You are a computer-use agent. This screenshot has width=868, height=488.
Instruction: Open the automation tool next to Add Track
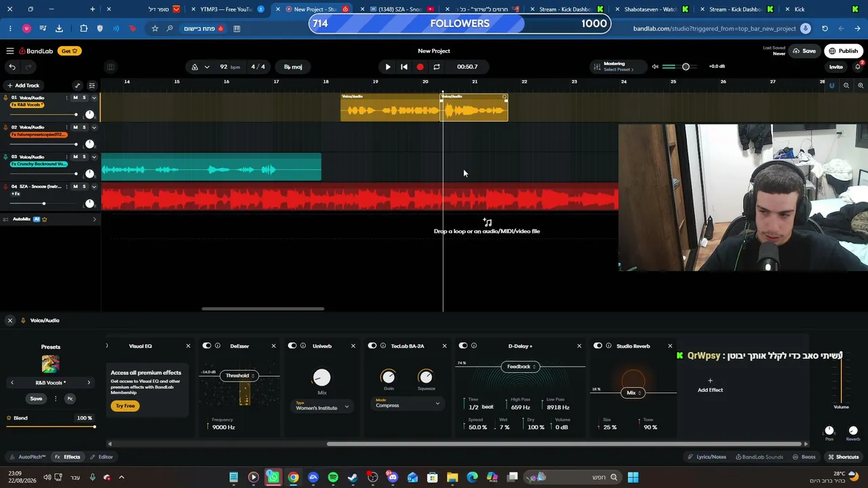pos(77,85)
